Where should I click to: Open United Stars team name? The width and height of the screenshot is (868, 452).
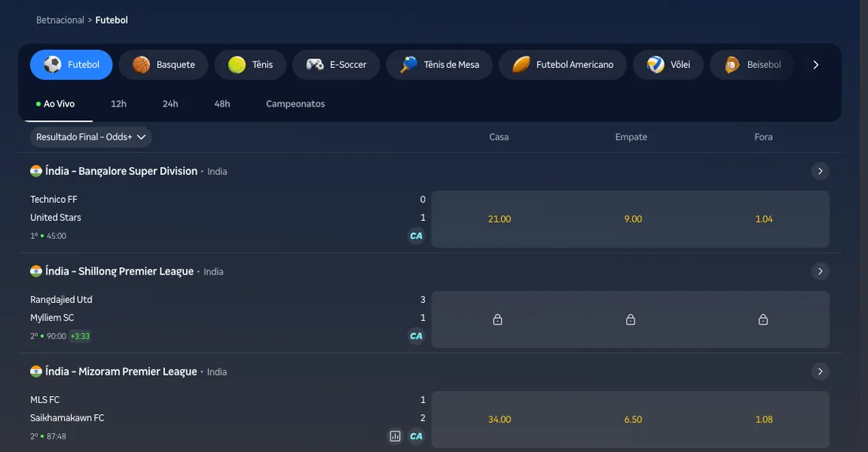point(55,218)
